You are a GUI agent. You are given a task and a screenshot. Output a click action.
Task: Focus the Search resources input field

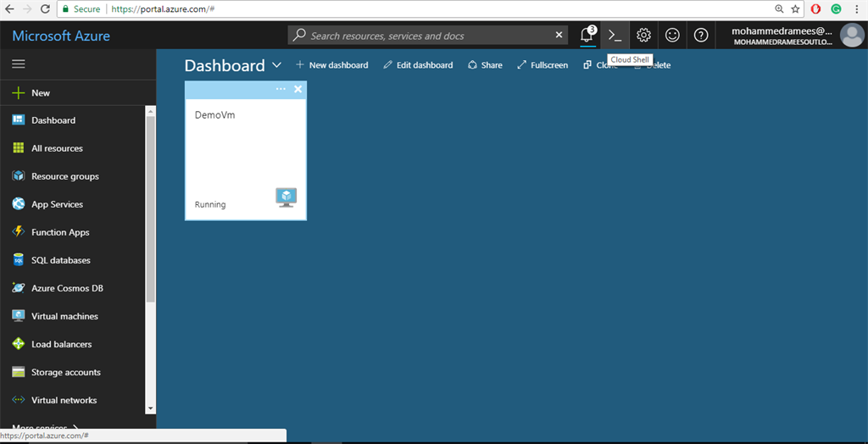[427, 36]
